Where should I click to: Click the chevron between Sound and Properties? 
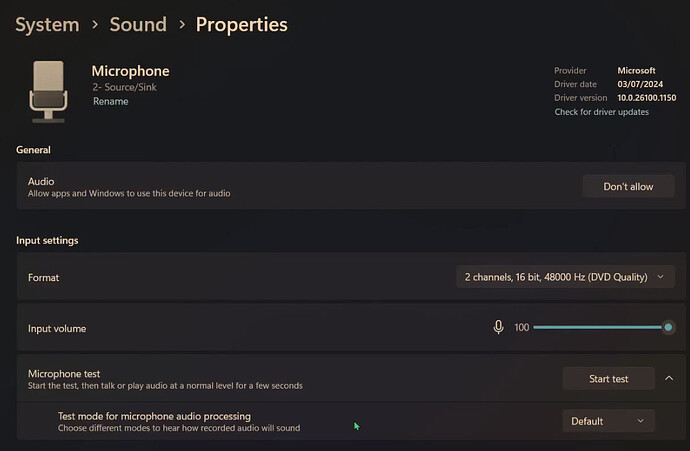pyautogui.click(x=181, y=25)
